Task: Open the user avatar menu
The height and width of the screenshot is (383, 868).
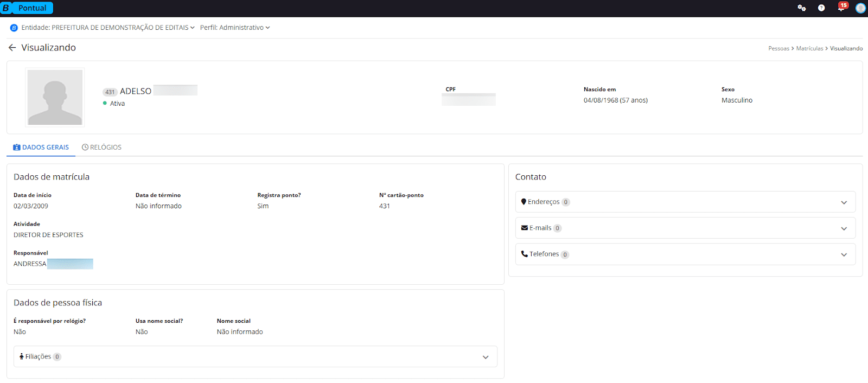Action: 860,8
